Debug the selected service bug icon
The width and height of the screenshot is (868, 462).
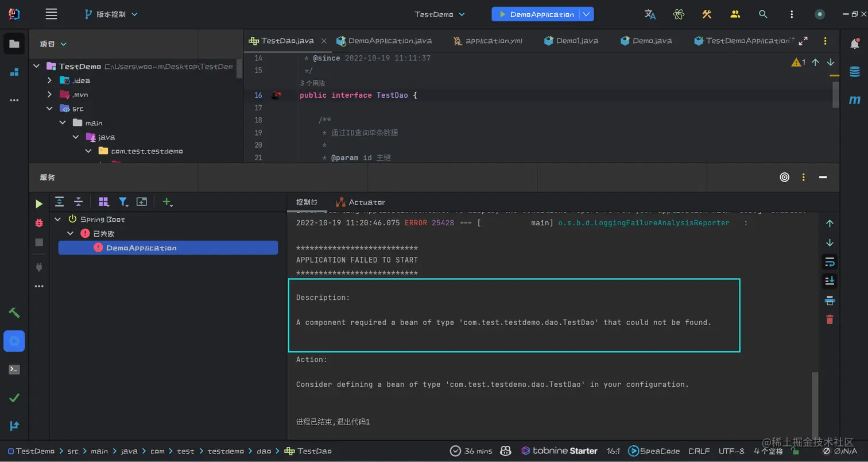[x=39, y=222]
